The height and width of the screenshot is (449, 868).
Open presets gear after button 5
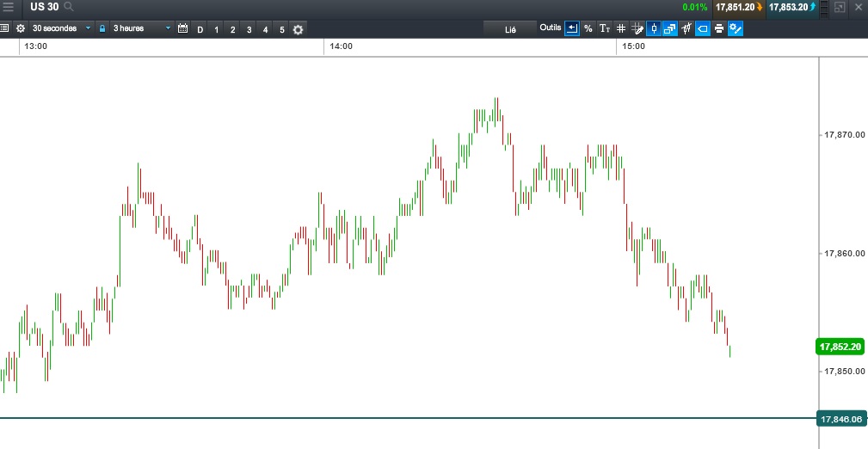coord(298,30)
